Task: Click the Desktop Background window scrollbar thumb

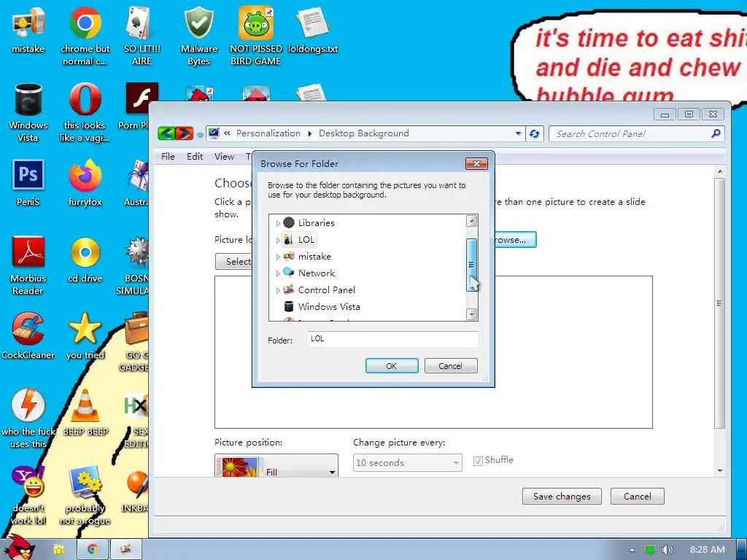Action: pyautogui.click(x=719, y=303)
